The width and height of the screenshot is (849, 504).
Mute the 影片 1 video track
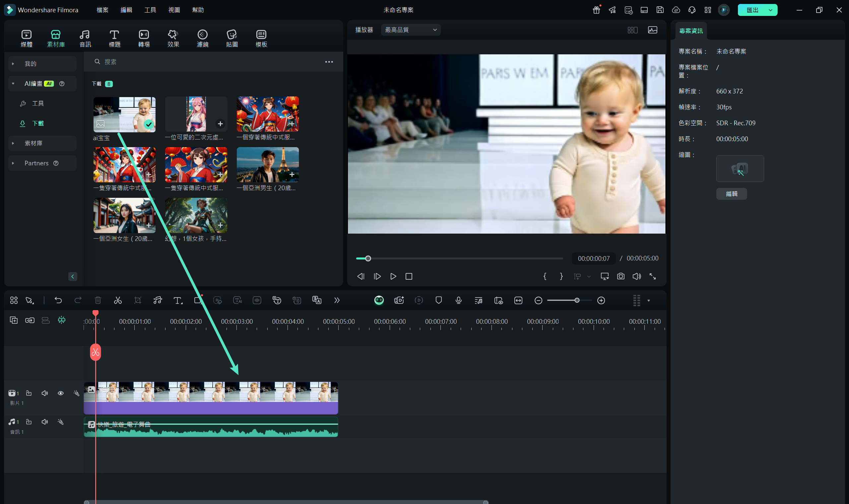[x=44, y=393]
